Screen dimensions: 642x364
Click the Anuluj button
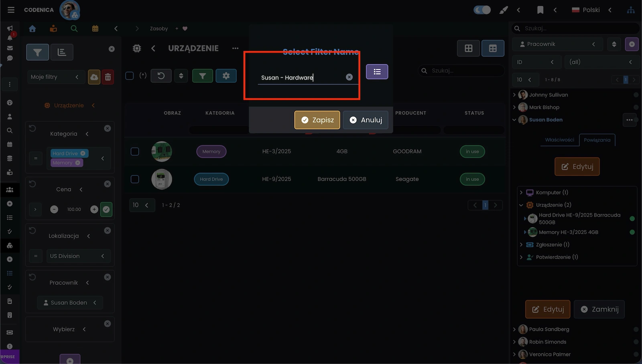pyautogui.click(x=366, y=120)
